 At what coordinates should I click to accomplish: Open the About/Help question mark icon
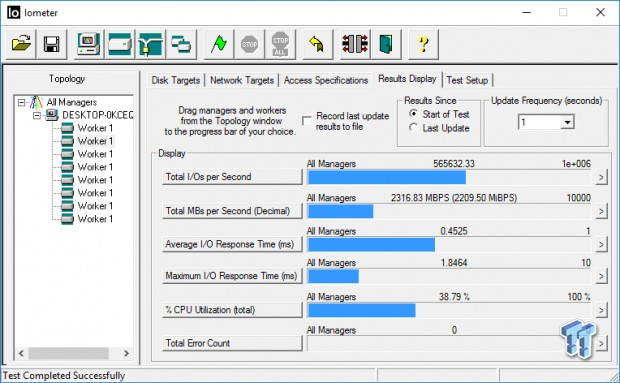[423, 44]
